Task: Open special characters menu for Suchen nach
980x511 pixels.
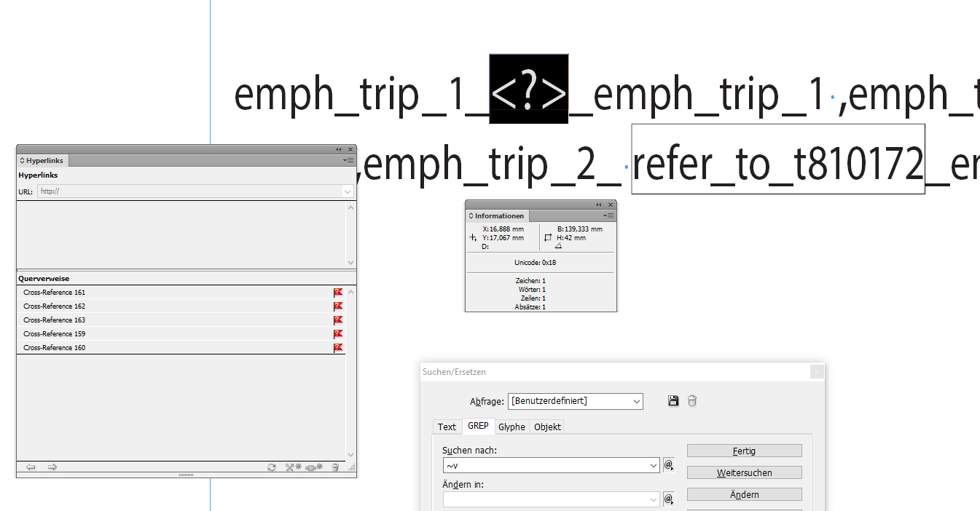Action: pyautogui.click(x=668, y=464)
